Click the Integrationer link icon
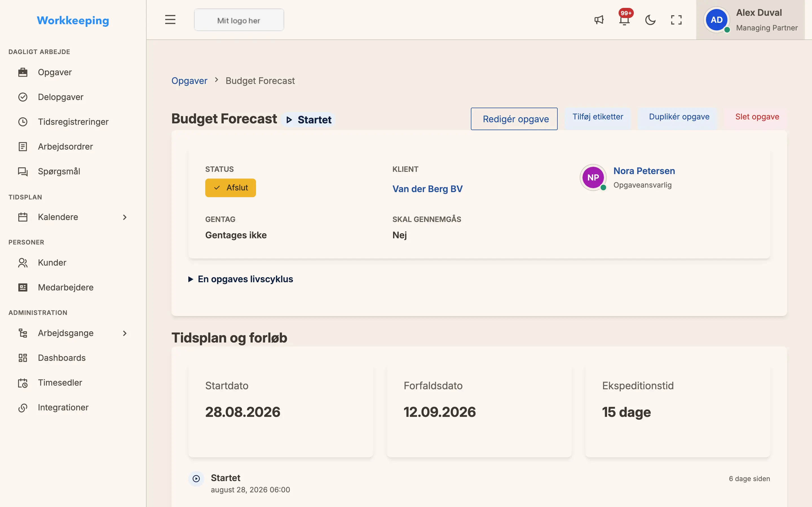Viewport: 812px width, 507px height. click(23, 407)
